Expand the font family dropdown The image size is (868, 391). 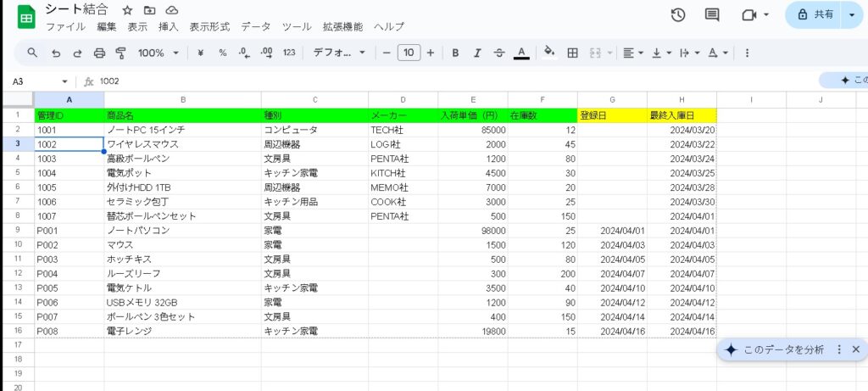[339, 53]
